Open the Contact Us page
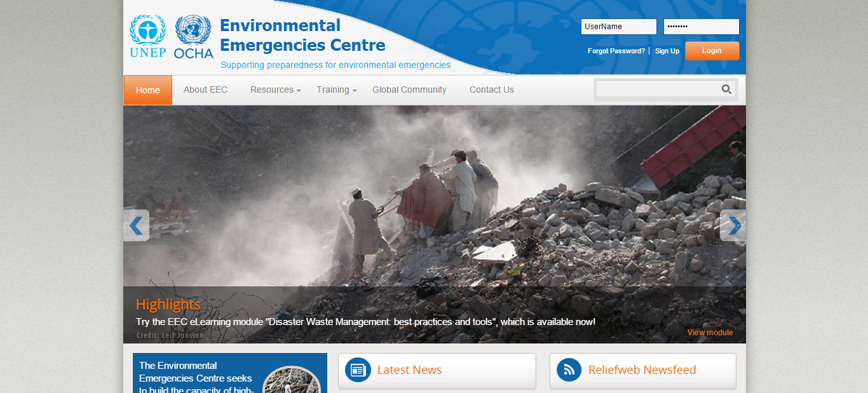This screenshot has width=868, height=393. coord(491,90)
